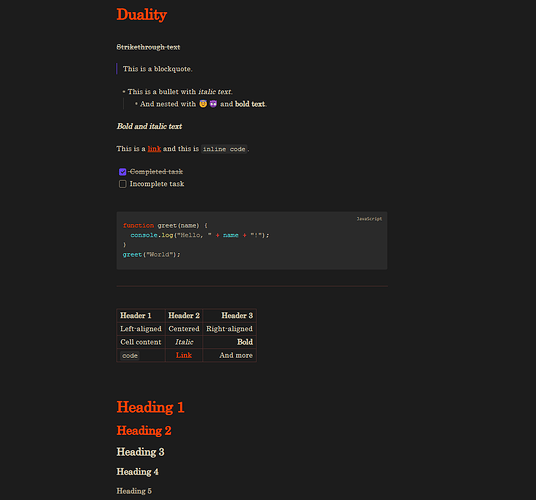Click the blockquote text line
The height and width of the screenshot is (500, 536).
158,69
